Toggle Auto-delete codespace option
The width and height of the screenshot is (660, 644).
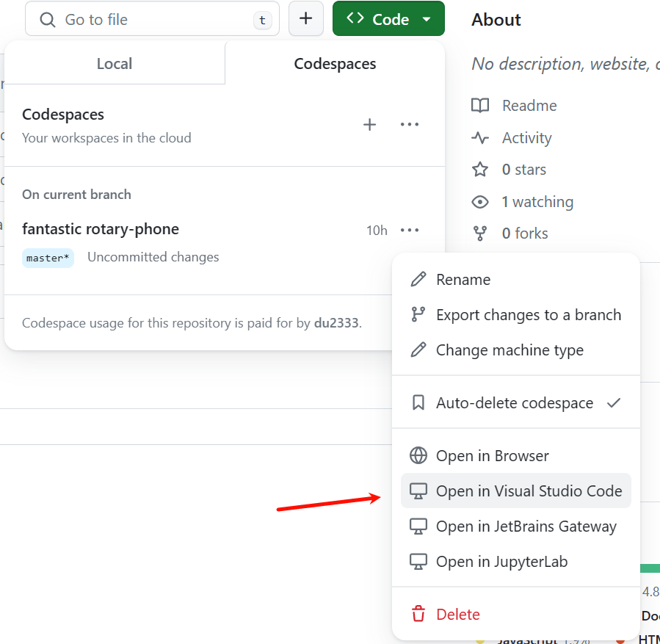(515, 403)
